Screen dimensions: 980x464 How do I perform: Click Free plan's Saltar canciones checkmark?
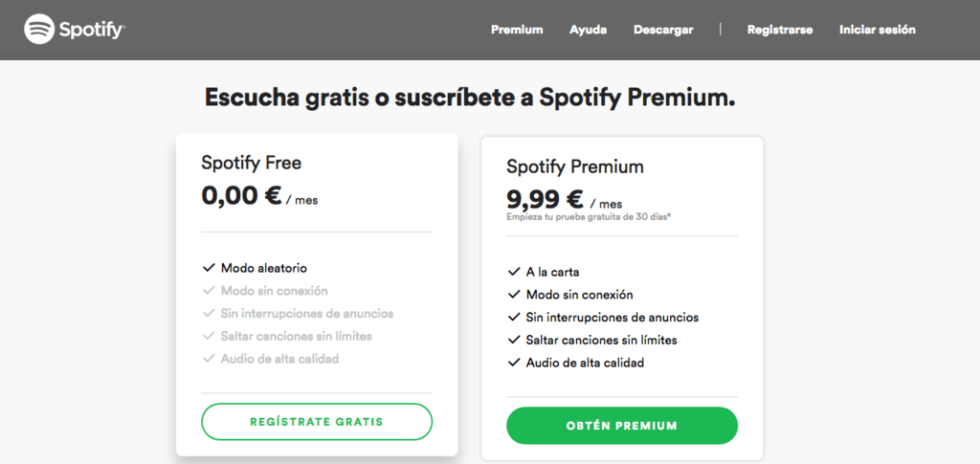click(x=209, y=337)
